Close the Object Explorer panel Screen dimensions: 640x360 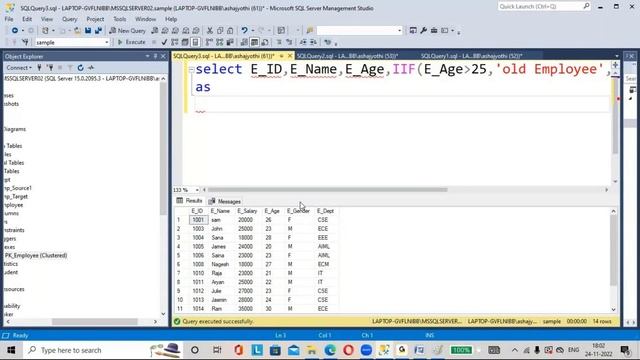click(x=163, y=56)
